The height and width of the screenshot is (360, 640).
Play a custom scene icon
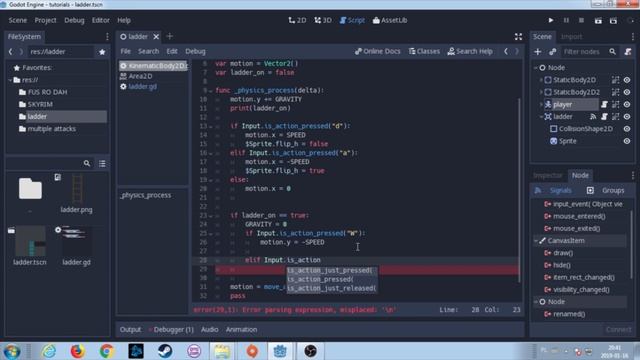coord(613,20)
